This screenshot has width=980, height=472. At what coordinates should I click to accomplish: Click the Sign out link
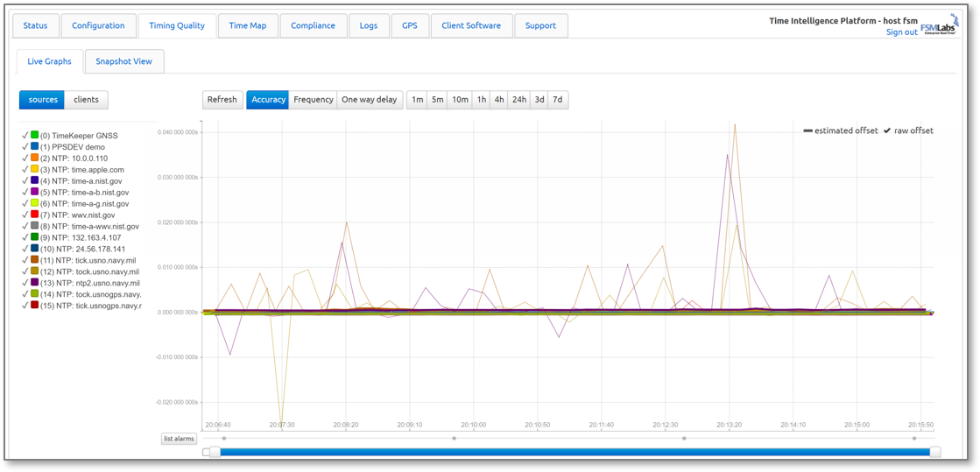tap(901, 32)
